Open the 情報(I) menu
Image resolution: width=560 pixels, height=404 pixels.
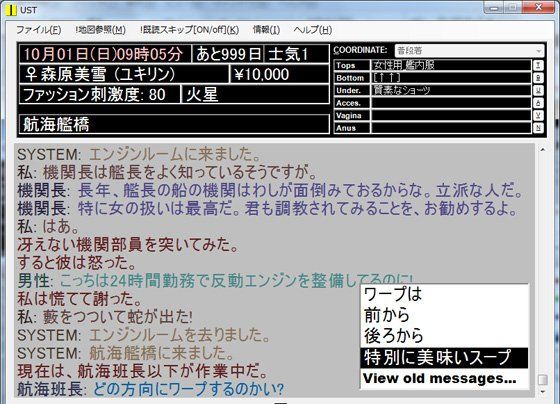click(x=266, y=30)
